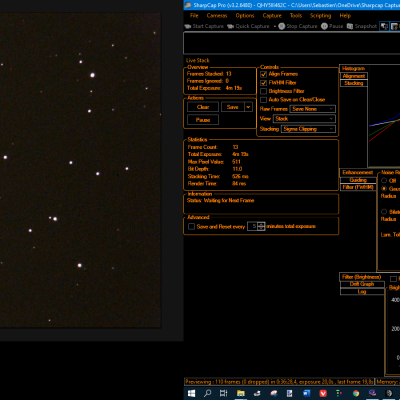Switch to the Alignment tab
This screenshot has width=400, height=400.
point(354,76)
